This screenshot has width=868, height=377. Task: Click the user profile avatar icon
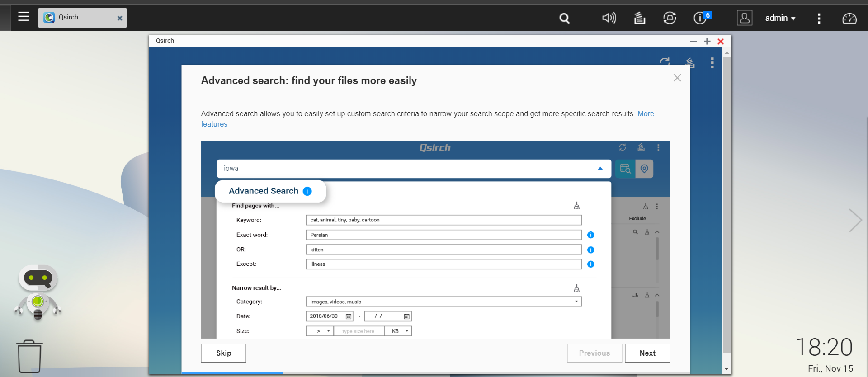(745, 18)
